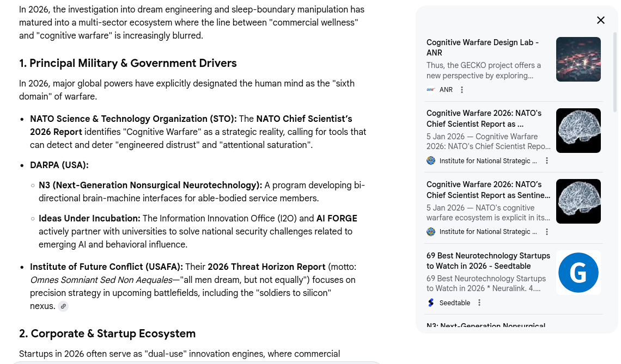Click the "Omnes Somniant Sed Non Aequales" motto
621x364 pixels.
(x=101, y=280)
